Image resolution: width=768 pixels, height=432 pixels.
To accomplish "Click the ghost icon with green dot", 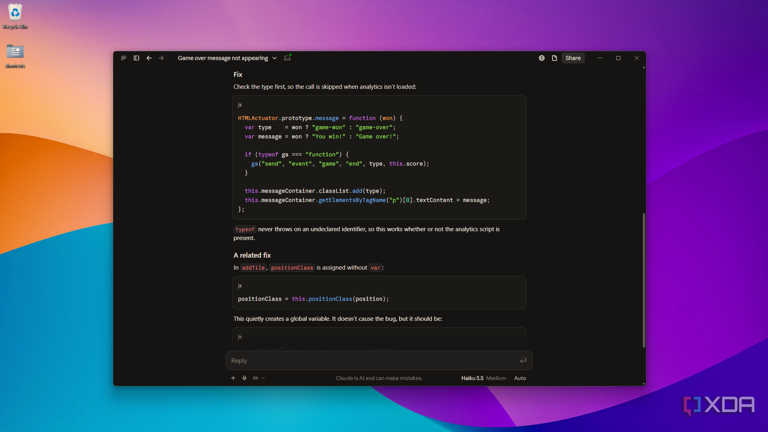I will pos(288,58).
